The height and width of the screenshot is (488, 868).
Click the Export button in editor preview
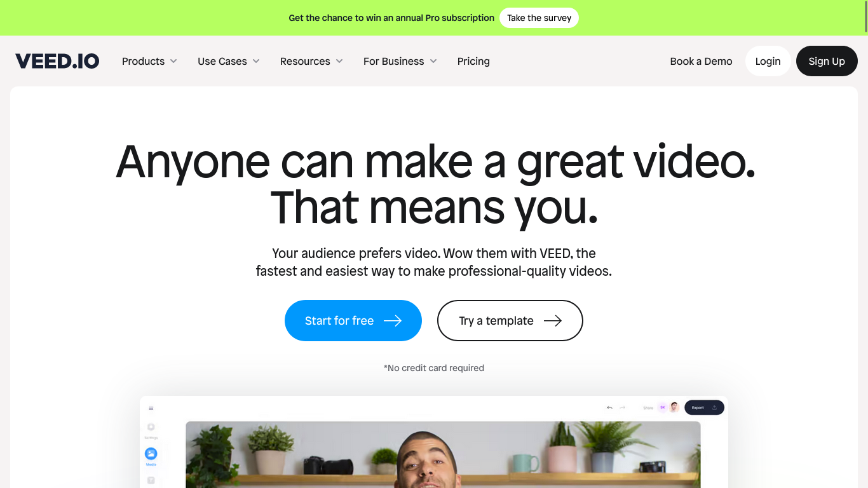tap(704, 407)
